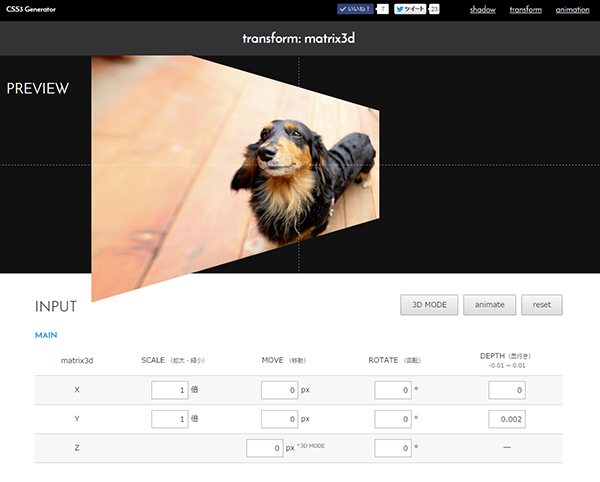This screenshot has height=482, width=600.
Task: Select the X move px field
Action: (x=279, y=390)
